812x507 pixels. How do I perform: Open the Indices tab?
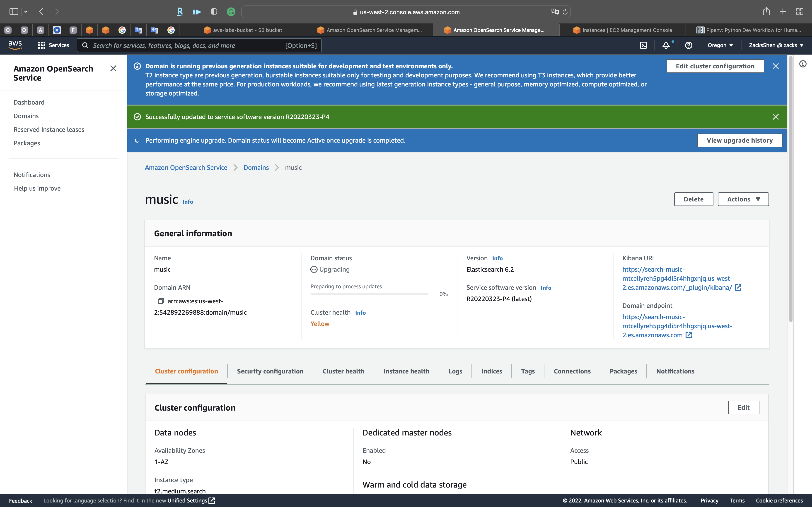pyautogui.click(x=491, y=371)
